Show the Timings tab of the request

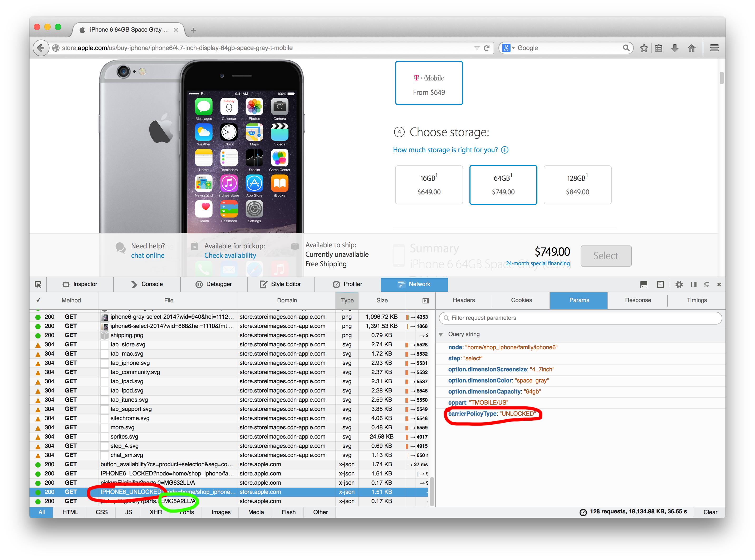(x=697, y=300)
